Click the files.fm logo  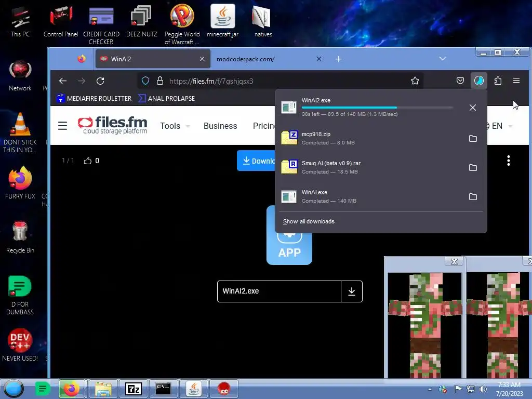click(x=113, y=125)
